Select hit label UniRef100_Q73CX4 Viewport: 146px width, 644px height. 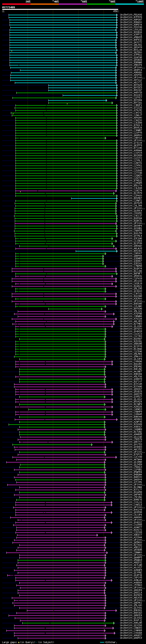pos(131,143)
